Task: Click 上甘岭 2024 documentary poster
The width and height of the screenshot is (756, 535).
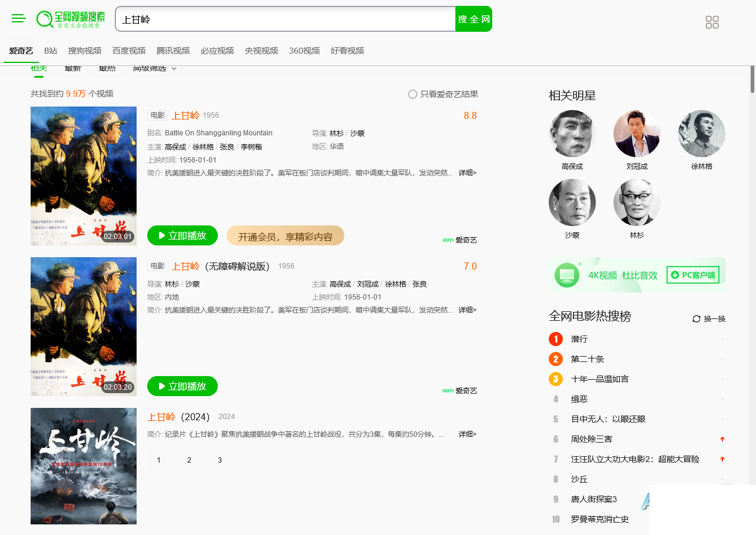Action: (84, 466)
